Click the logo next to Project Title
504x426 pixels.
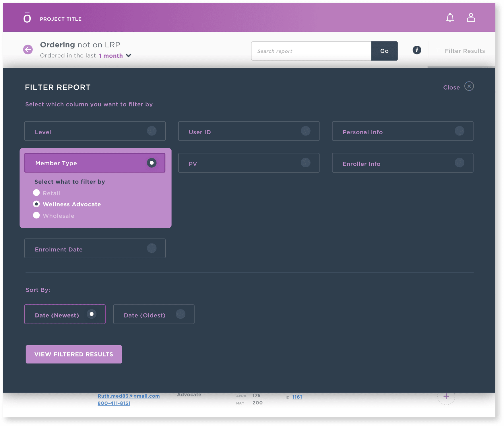27,18
